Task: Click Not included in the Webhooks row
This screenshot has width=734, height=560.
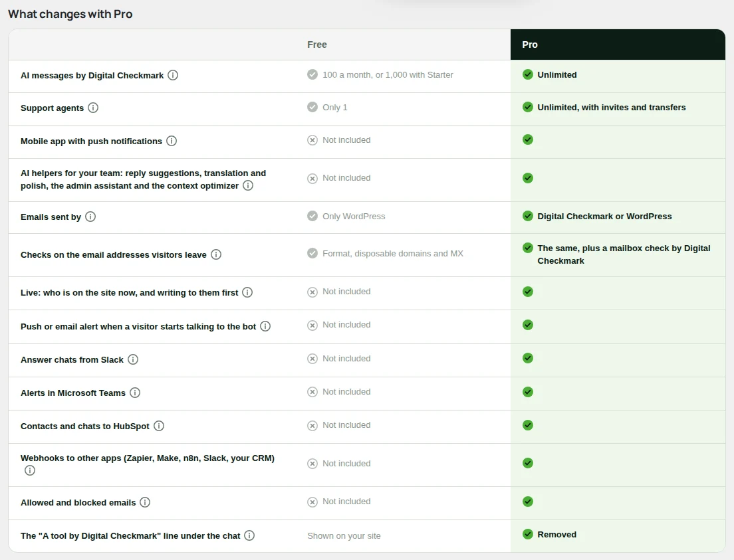Action: pos(346,463)
